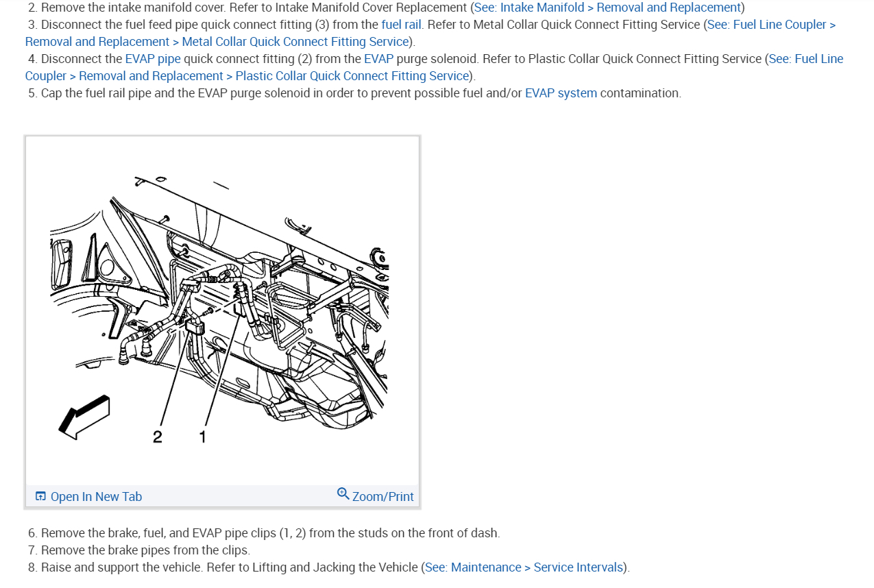Click step 6 'Remove the brake, fuel' text
The height and width of the screenshot is (588, 874).
pos(271,533)
